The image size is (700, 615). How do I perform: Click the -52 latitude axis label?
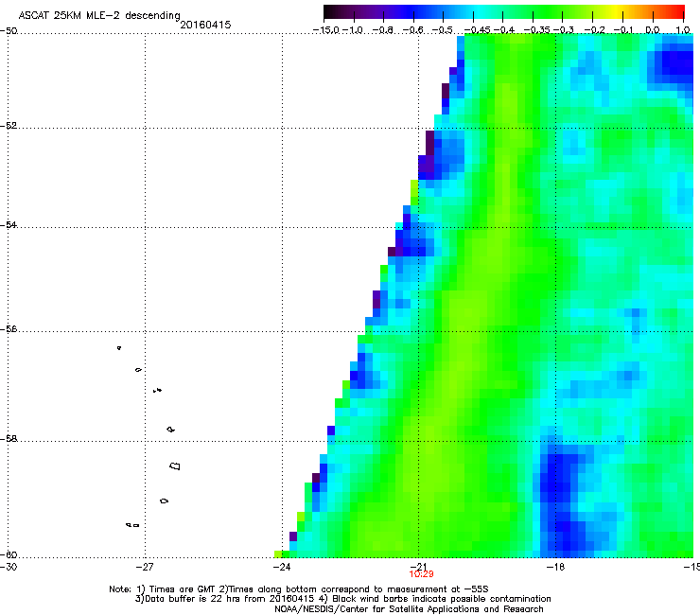(9, 126)
